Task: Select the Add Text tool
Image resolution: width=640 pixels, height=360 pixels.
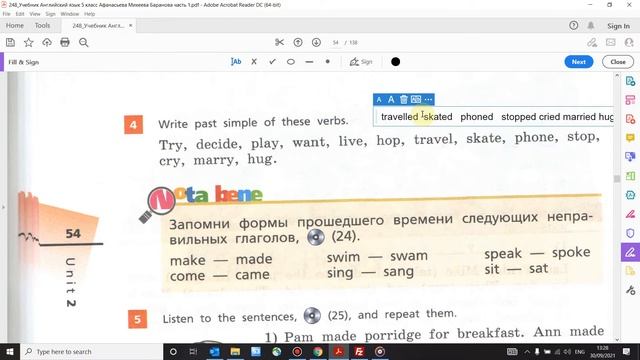Action: [x=236, y=62]
